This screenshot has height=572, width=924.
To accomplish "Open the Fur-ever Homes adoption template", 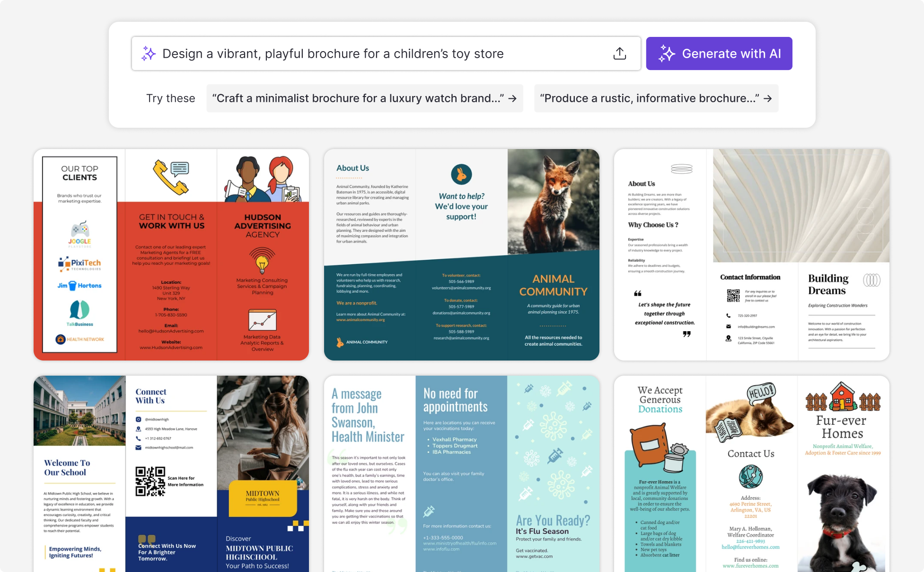I will (x=752, y=473).
